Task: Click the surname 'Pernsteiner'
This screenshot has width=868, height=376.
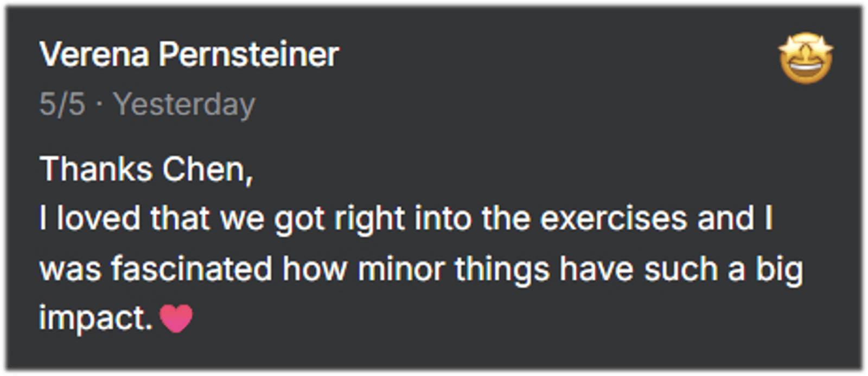Action: 248,55
